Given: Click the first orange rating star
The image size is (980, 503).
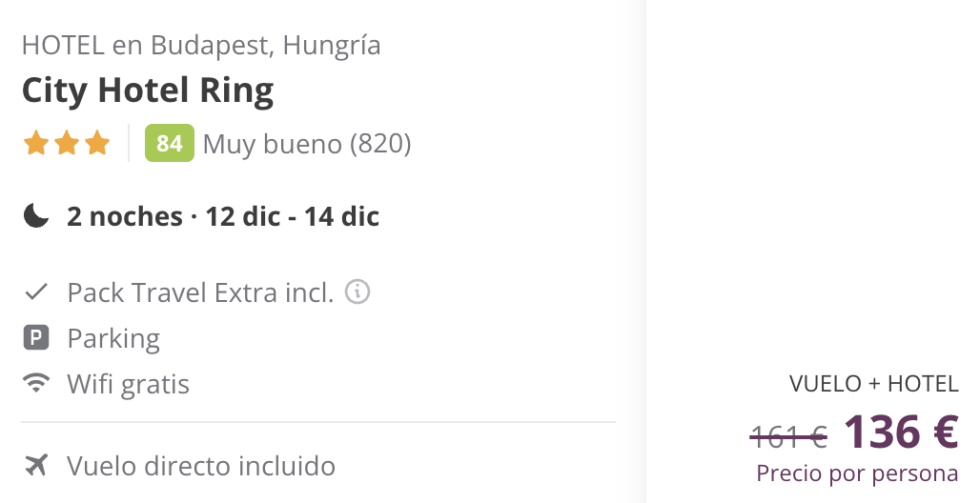Looking at the screenshot, I should [x=36, y=144].
